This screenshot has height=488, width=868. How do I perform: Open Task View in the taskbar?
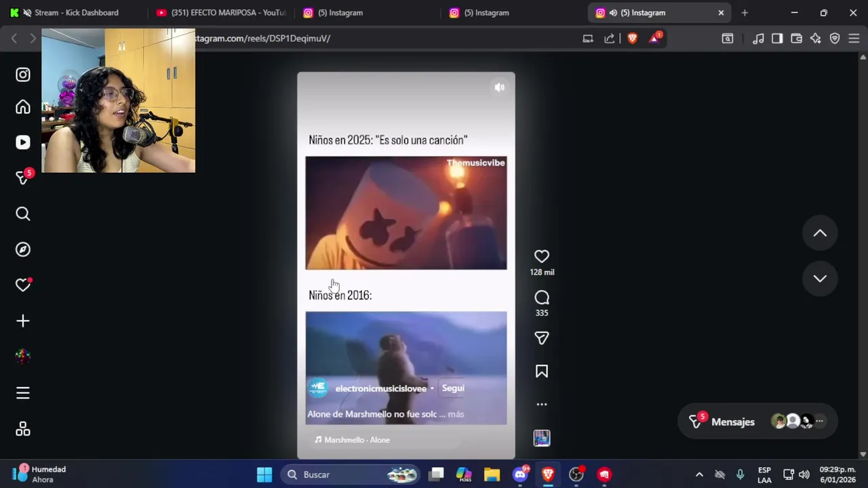pyautogui.click(x=436, y=474)
